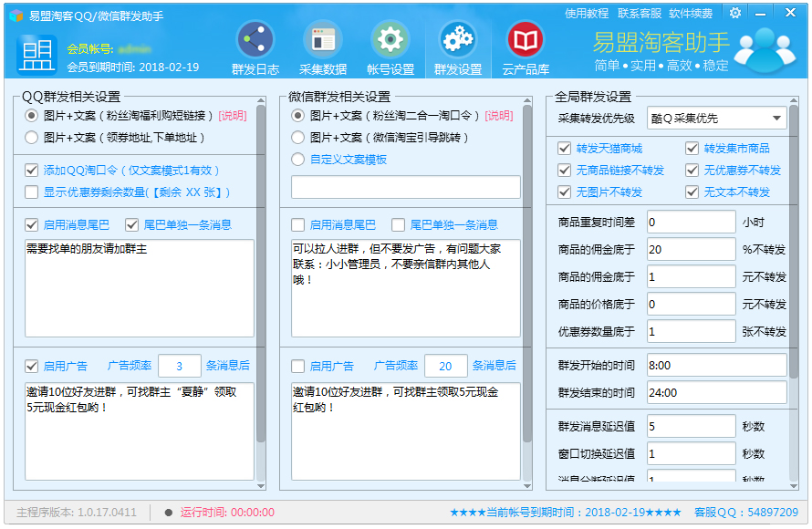The image size is (812, 529).
Task: Click 软件续费 renewal link
Action: click(691, 14)
